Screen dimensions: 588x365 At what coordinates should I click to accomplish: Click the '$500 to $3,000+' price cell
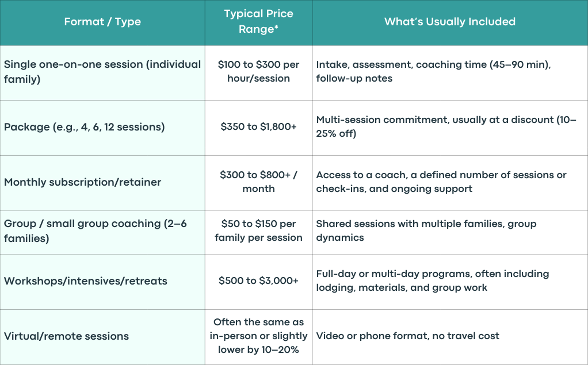(259, 282)
